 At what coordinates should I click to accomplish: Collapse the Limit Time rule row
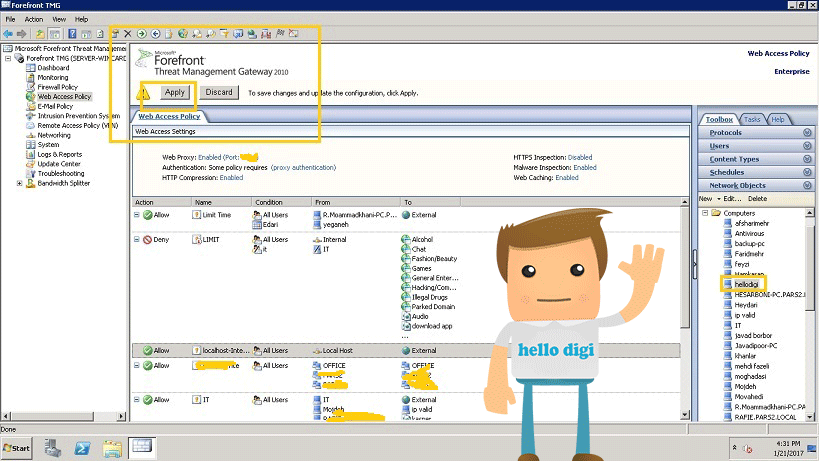[136, 215]
